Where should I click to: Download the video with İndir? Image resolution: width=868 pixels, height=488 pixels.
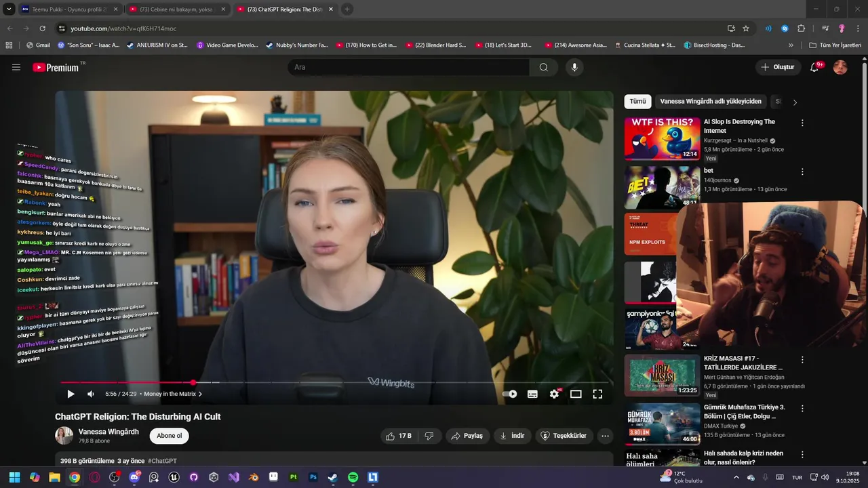pos(513,436)
